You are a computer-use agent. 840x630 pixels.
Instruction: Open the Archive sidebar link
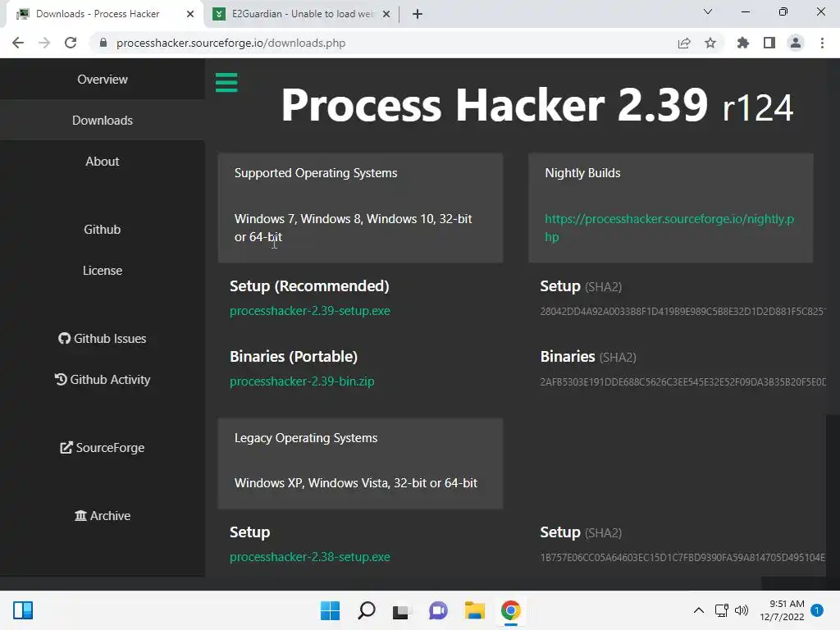[x=103, y=515]
